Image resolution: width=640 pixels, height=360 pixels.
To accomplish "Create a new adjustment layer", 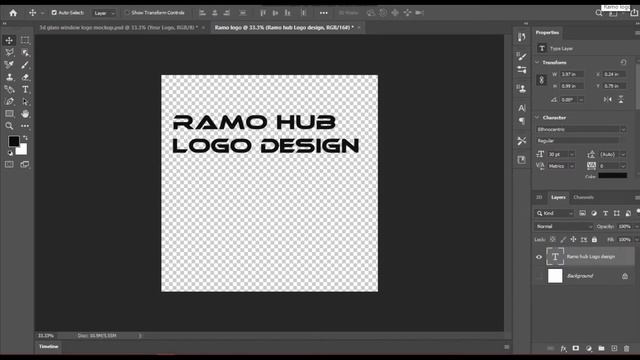I will 589,348.
